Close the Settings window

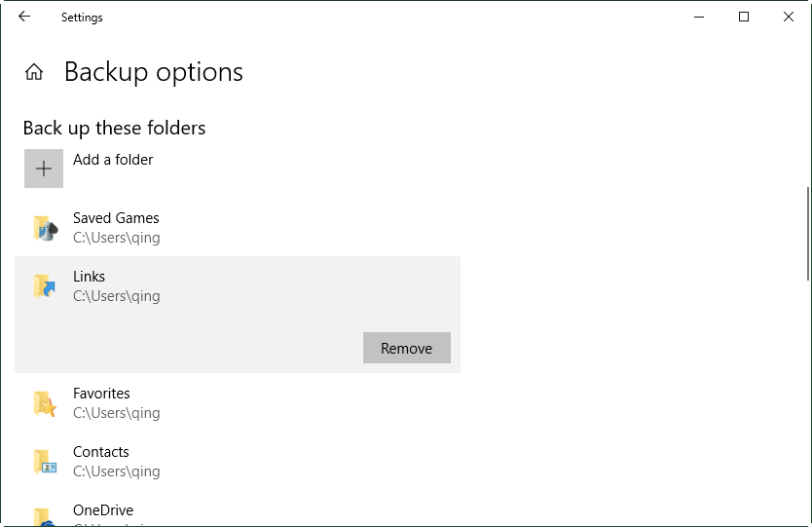(789, 17)
